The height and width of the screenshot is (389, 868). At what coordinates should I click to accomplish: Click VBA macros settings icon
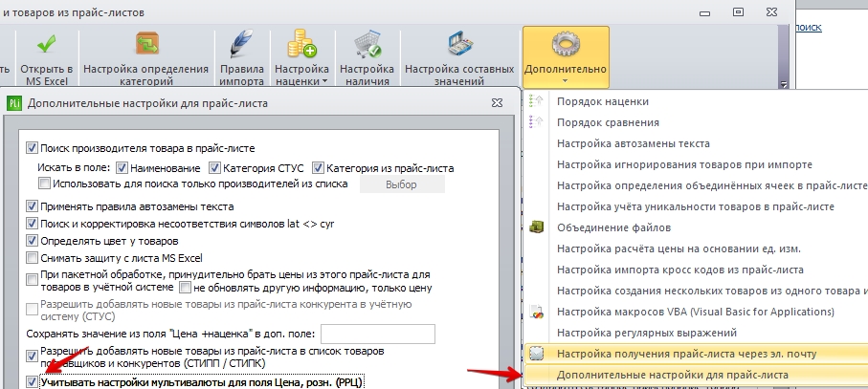(536, 312)
